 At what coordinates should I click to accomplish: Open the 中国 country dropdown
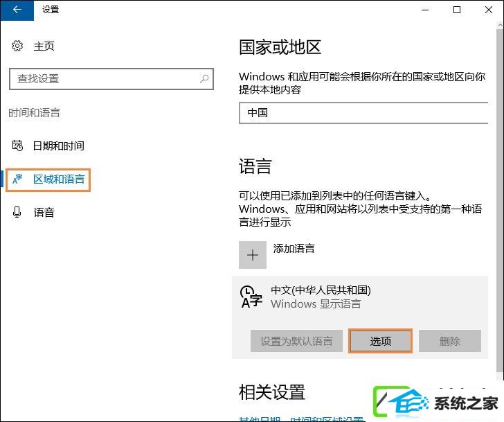(x=363, y=113)
